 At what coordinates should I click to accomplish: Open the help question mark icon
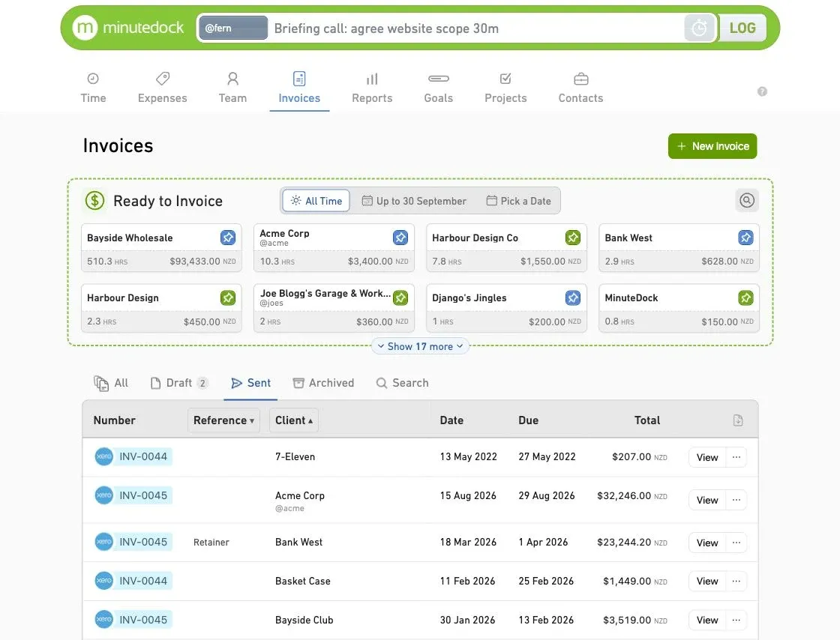point(762,91)
